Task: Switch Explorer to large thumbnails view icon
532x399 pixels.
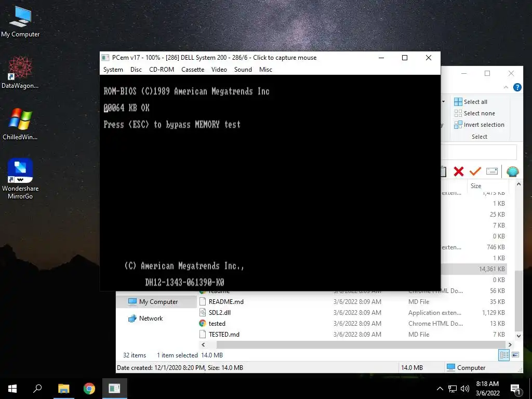Action: 515,355
